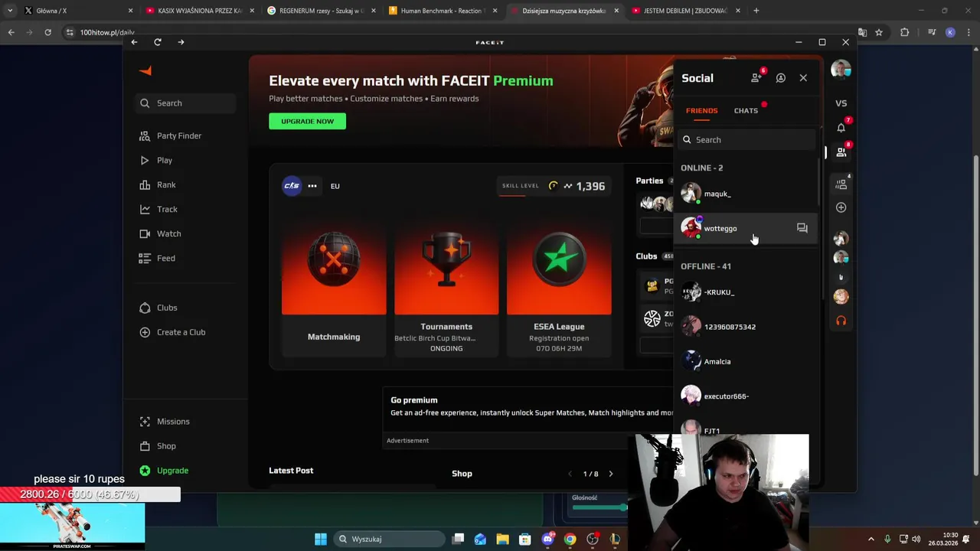Open the browser tab search dropdown

9,11
